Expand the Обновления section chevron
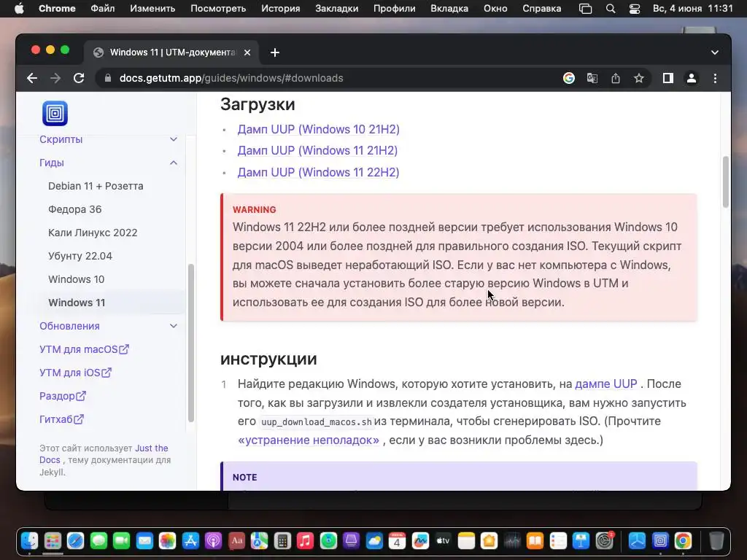This screenshot has height=560, width=747. click(174, 326)
